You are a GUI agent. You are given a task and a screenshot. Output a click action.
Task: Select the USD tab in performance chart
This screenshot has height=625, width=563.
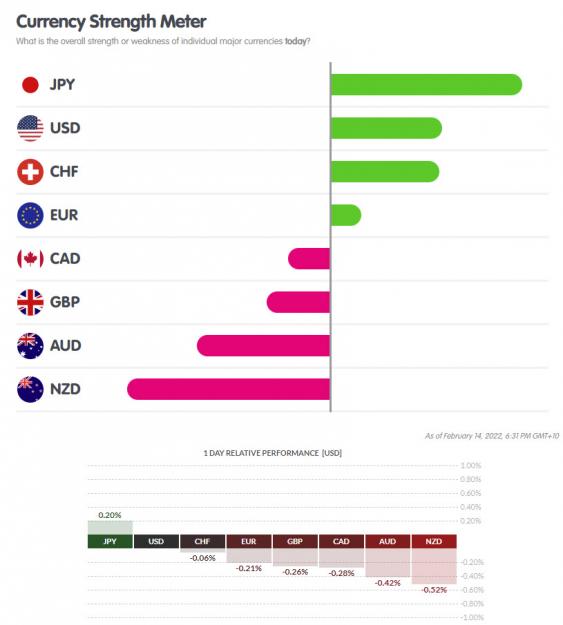coord(156,541)
